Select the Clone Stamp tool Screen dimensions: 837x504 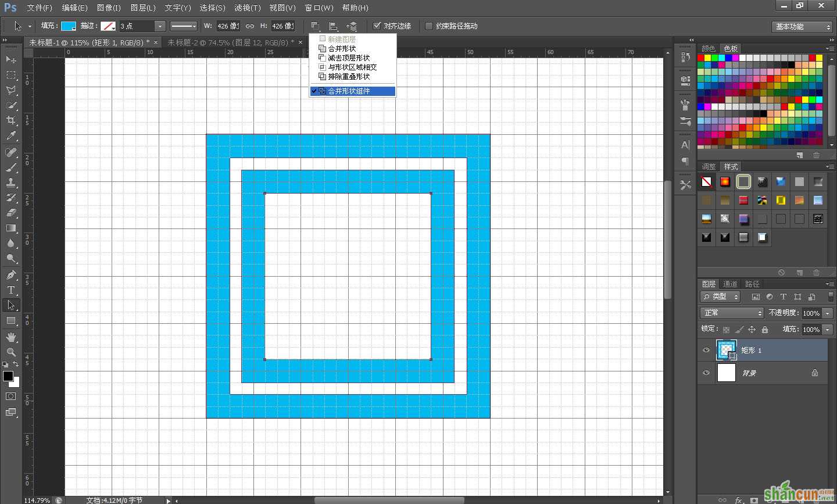click(x=11, y=183)
